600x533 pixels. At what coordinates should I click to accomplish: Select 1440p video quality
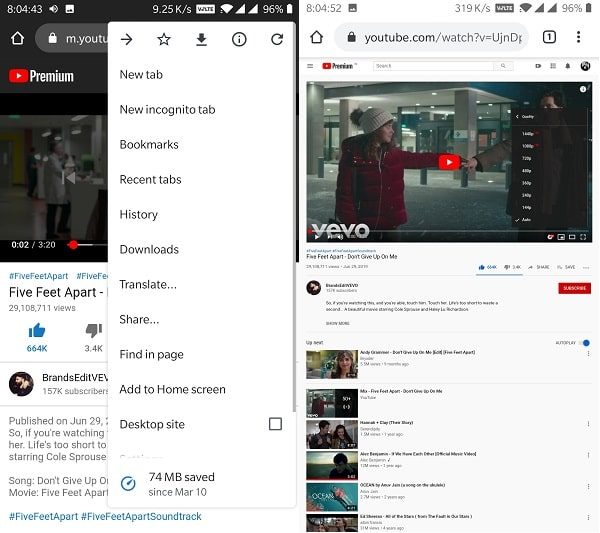528,134
